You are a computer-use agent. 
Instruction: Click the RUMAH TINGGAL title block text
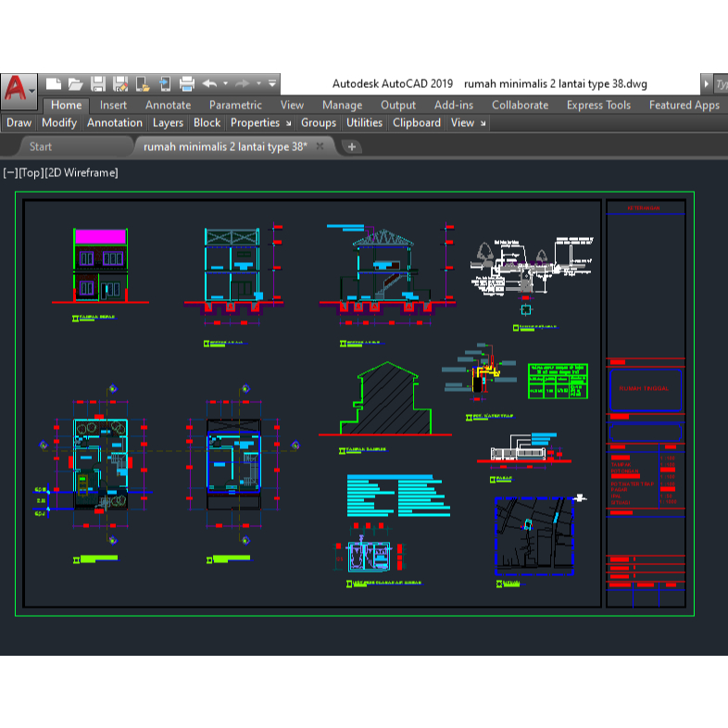tap(644, 389)
